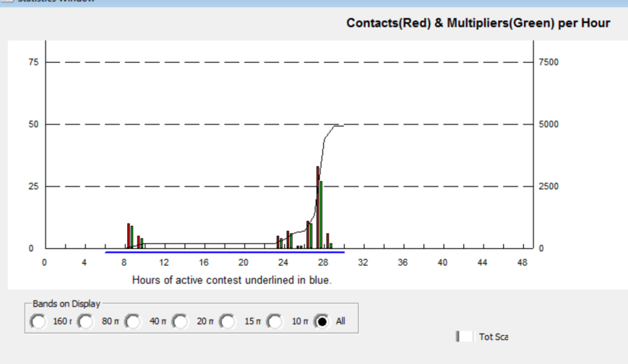Click the tallest green multipliers bar
The width and height of the screenshot is (628, 364).
tap(321, 217)
